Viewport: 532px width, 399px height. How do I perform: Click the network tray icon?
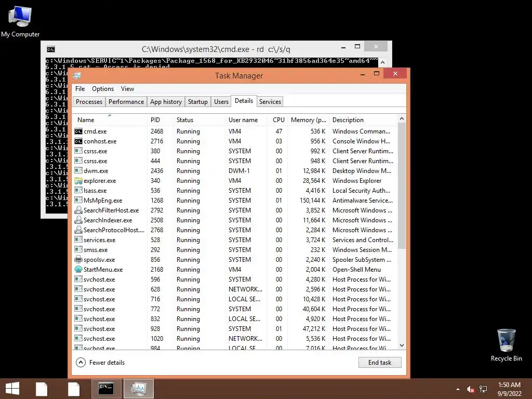[x=483, y=389]
